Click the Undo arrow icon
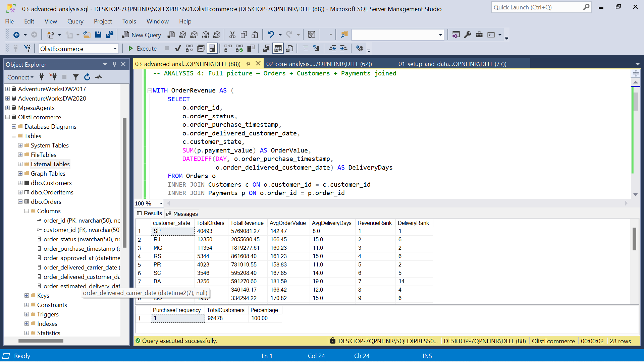644x362 pixels. (271, 35)
